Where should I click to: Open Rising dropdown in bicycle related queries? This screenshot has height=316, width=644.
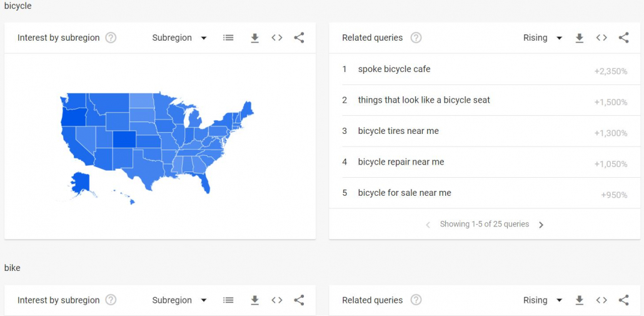click(x=543, y=38)
